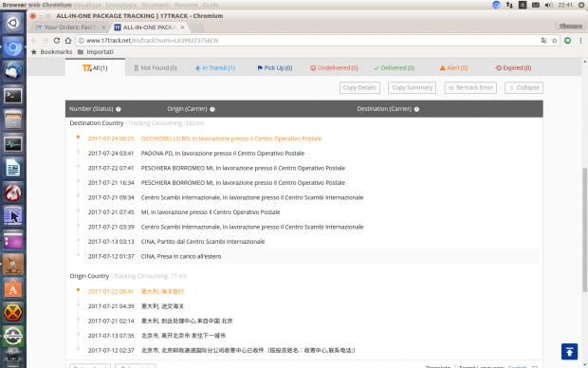588x368 pixels.
Task: Bookmark this page with star icon
Action: pos(554,41)
